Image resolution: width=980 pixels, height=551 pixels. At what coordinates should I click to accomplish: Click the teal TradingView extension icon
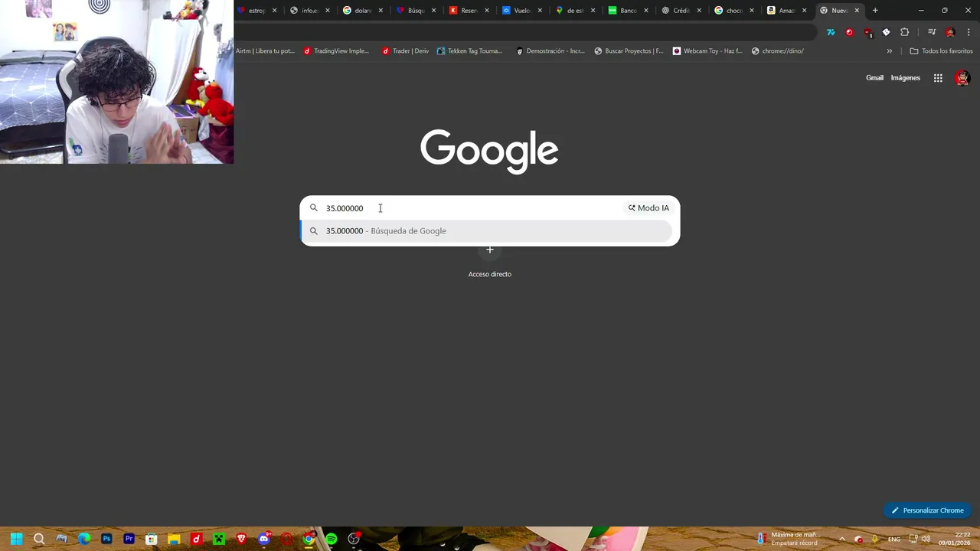831,32
